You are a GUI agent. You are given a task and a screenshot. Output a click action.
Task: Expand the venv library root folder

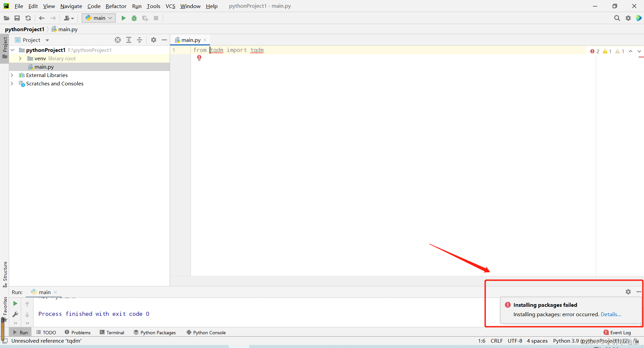click(x=20, y=58)
